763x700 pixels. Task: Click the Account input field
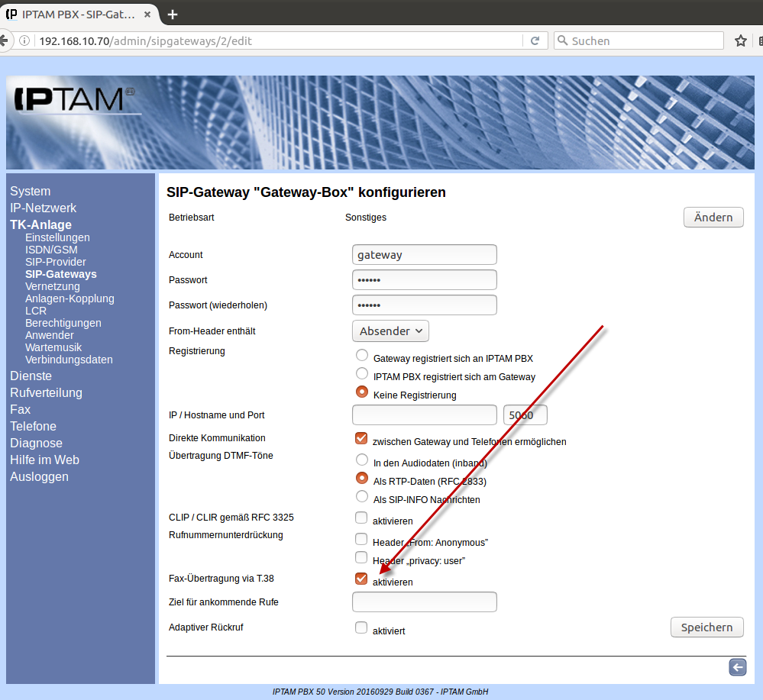[424, 255]
